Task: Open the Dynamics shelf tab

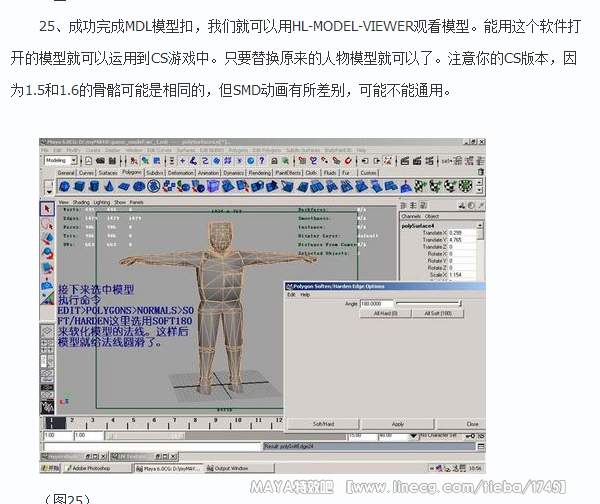Action: [x=233, y=173]
